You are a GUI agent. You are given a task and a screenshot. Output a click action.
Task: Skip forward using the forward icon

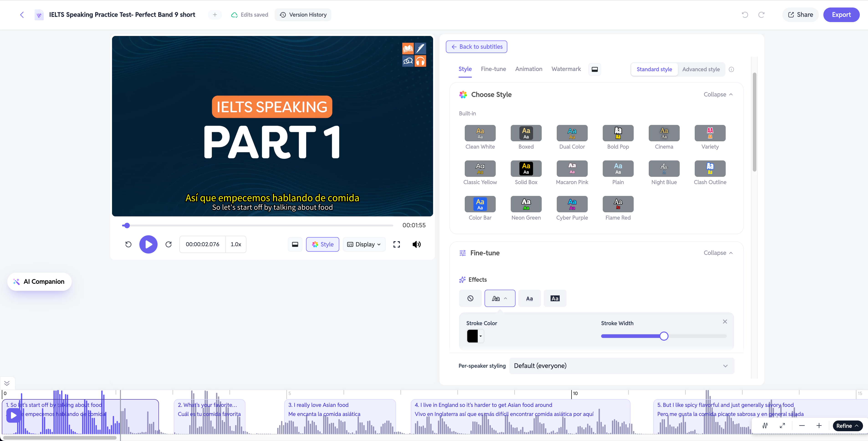(x=168, y=244)
